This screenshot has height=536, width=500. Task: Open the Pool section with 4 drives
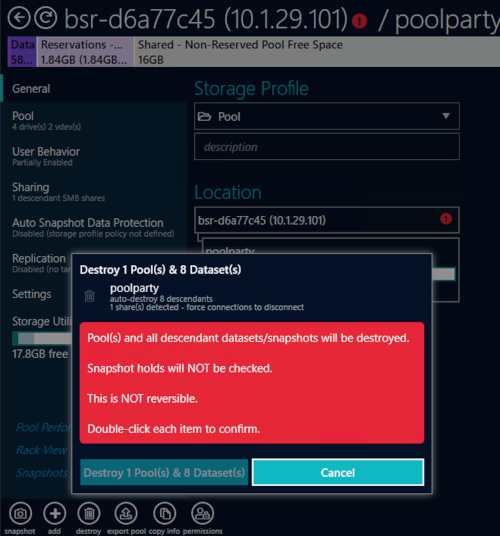94,121
